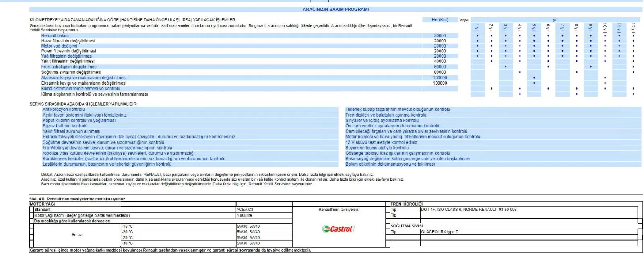Click 'Tekerlek supap tapalarının' check item

(x=398, y=109)
